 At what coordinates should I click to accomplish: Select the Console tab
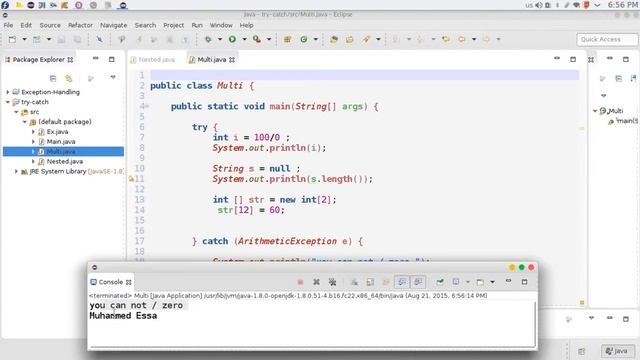pos(111,282)
